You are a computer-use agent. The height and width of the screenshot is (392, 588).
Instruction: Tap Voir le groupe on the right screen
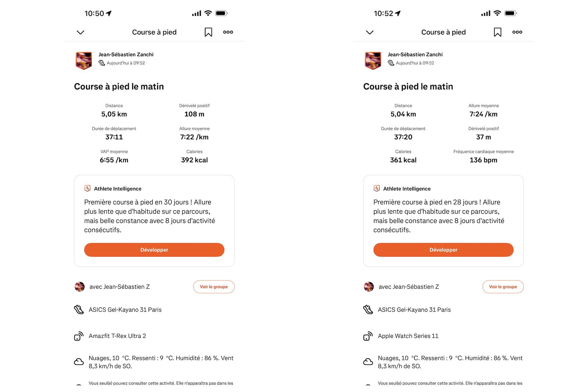503,287
